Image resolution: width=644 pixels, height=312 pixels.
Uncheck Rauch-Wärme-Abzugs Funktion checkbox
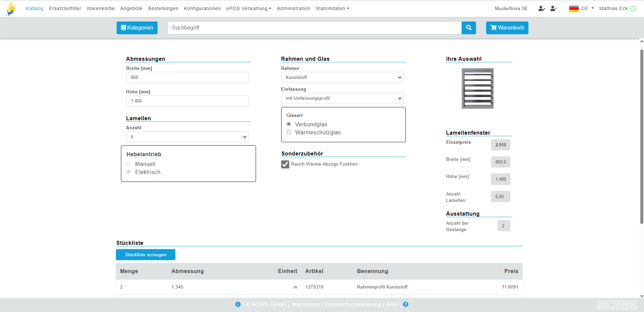pos(285,164)
